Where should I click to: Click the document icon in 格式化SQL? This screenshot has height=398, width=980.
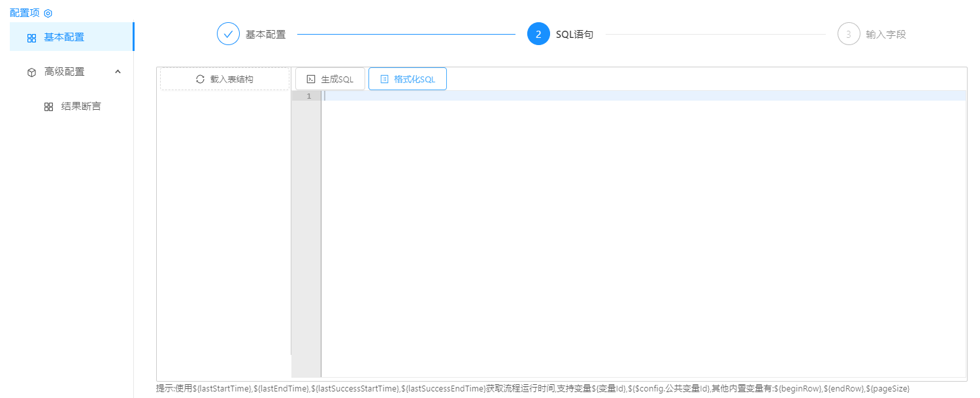click(384, 79)
